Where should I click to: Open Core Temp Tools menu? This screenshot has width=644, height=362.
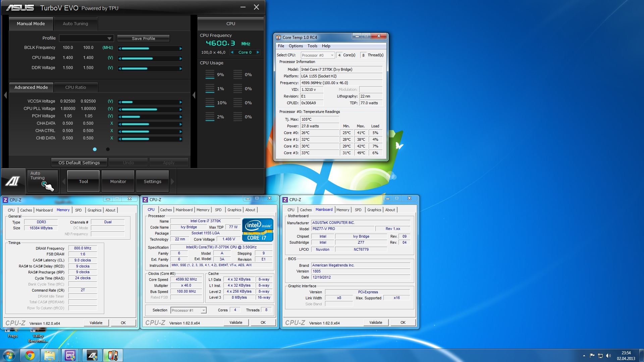pyautogui.click(x=312, y=46)
